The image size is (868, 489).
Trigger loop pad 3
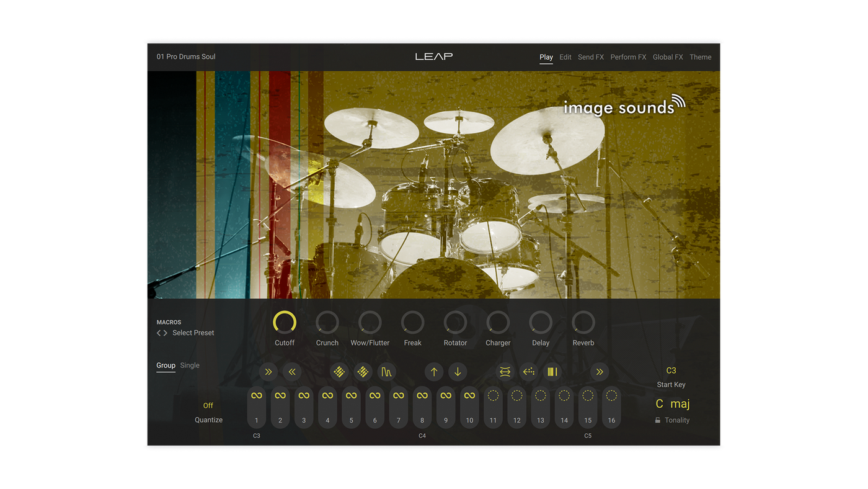click(304, 407)
